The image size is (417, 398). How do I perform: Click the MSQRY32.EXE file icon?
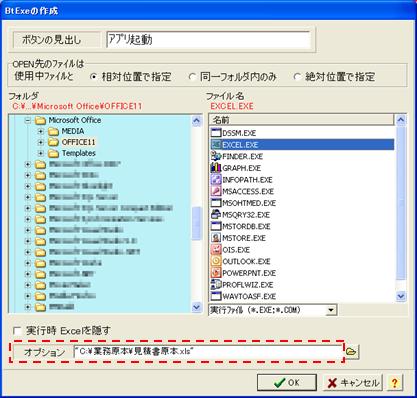[216, 215]
